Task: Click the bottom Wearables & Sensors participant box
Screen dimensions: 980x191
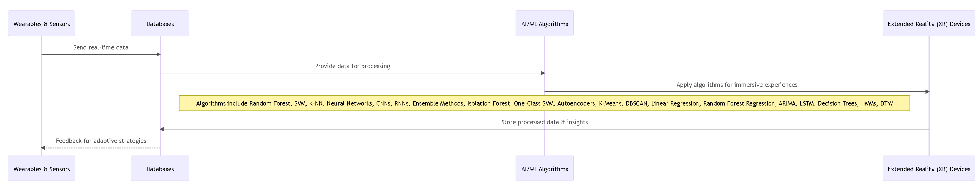Action: point(42,168)
